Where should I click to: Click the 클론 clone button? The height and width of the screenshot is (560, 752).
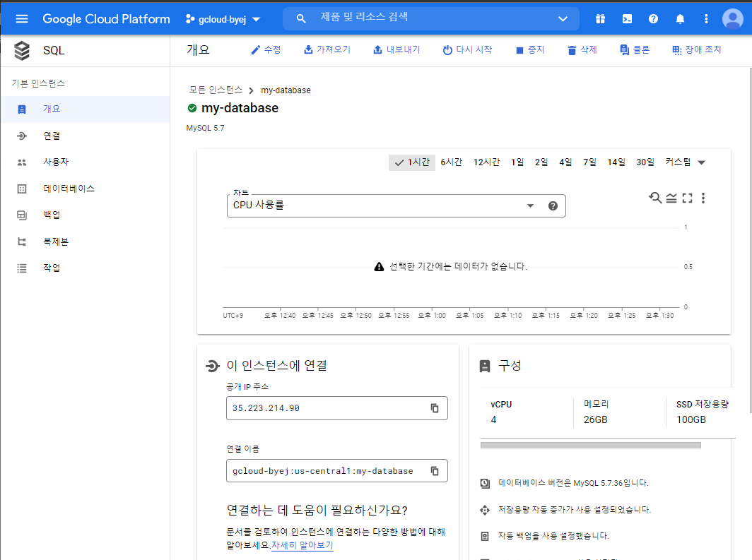pyautogui.click(x=635, y=50)
